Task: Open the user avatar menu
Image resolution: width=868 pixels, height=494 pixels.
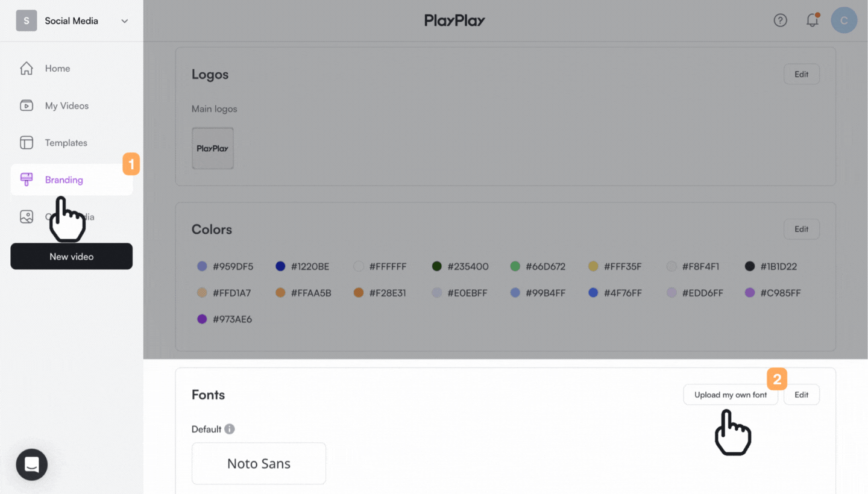Action: (844, 20)
